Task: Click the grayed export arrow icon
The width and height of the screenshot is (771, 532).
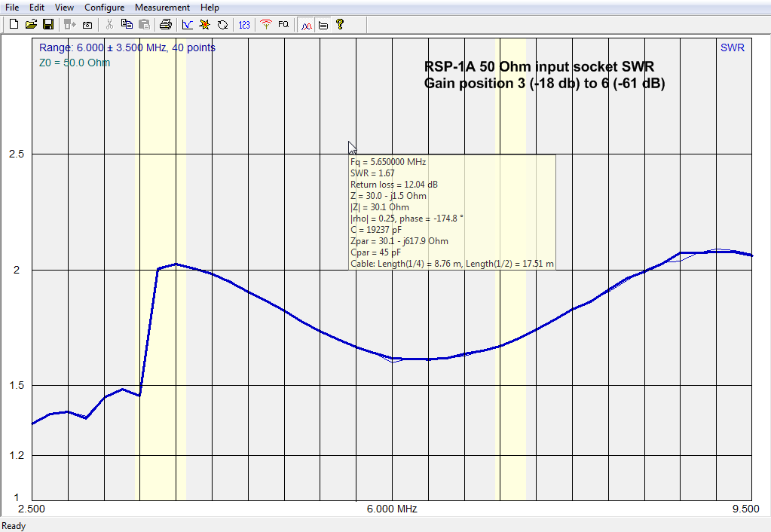Action: point(70,24)
